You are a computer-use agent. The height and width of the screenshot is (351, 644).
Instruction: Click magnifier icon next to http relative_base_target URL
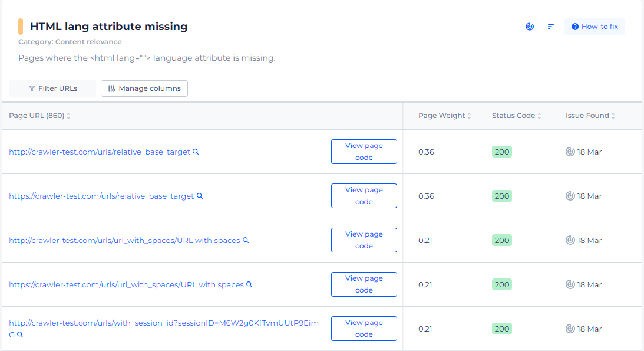tap(196, 152)
